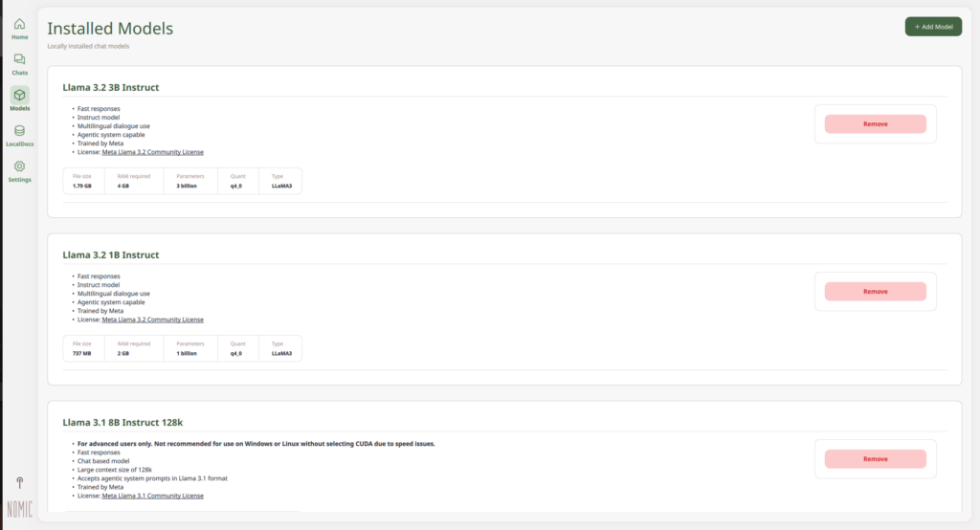Click the 2 GB RAM required value
980x530 pixels.
[x=123, y=353]
